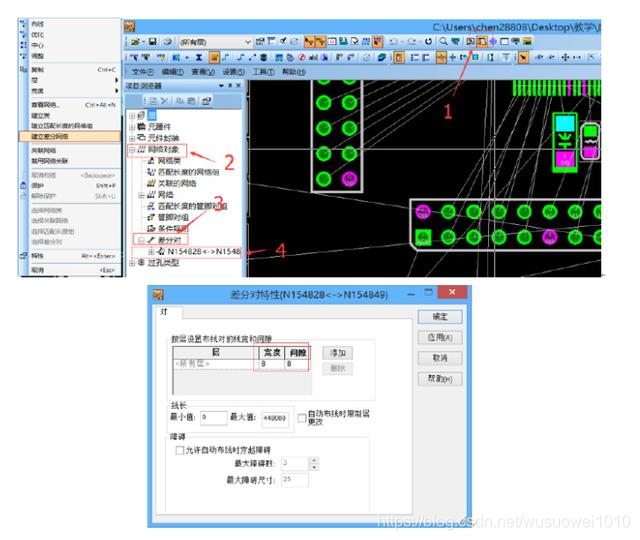Viewport: 640px width, 540px height.
Task: Click the redraw refresh circular icon
Action: click(x=428, y=42)
